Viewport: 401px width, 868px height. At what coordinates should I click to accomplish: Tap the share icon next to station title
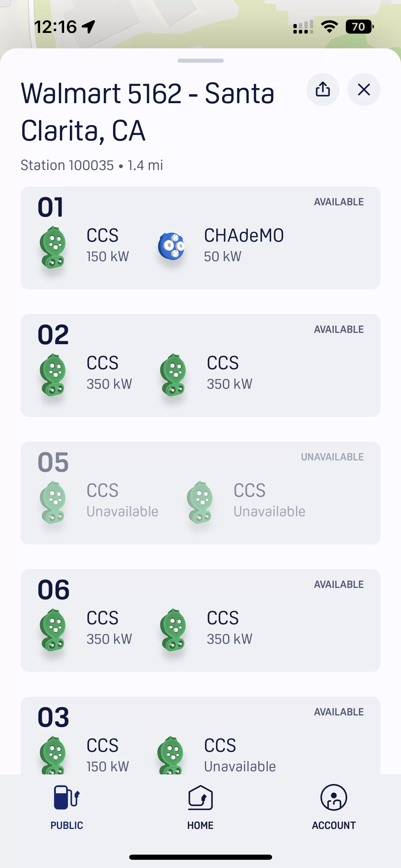click(x=323, y=89)
